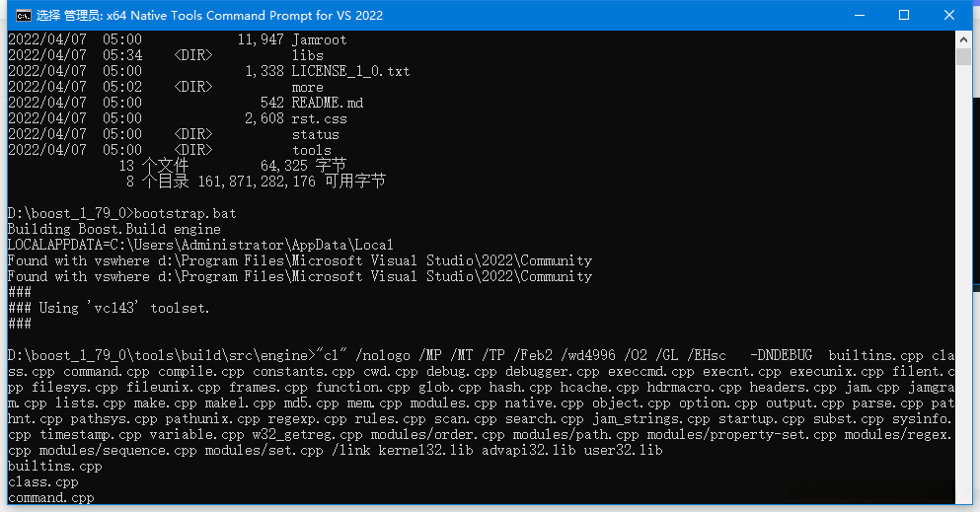Click the tools directory name

pos(311,150)
